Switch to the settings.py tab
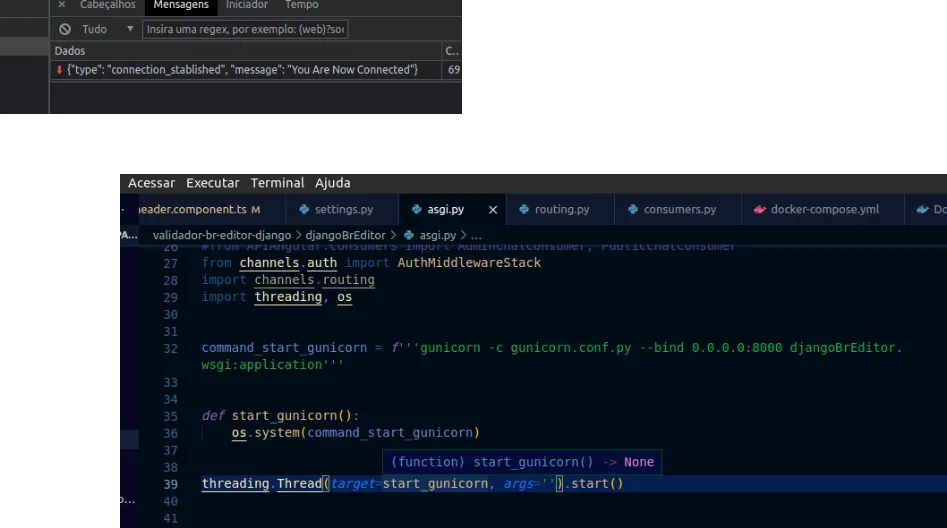947x528 pixels. coord(343,210)
